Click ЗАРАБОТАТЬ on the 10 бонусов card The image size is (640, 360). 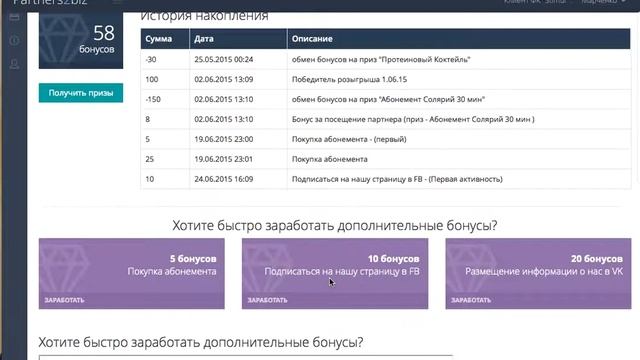[x=267, y=300]
